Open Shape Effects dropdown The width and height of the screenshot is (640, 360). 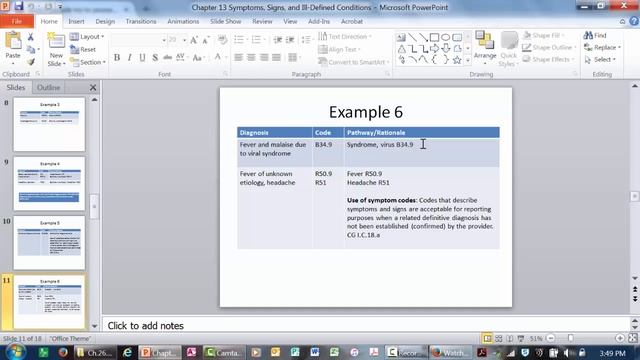click(548, 60)
